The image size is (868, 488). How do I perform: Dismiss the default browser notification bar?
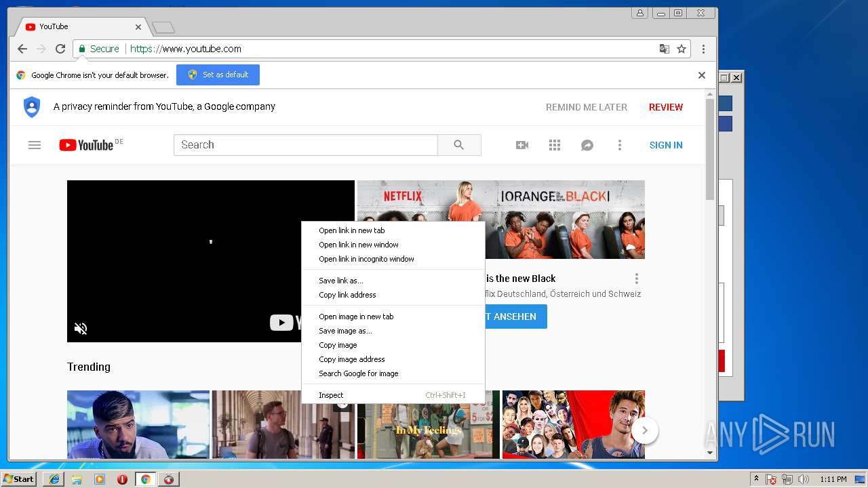(702, 75)
